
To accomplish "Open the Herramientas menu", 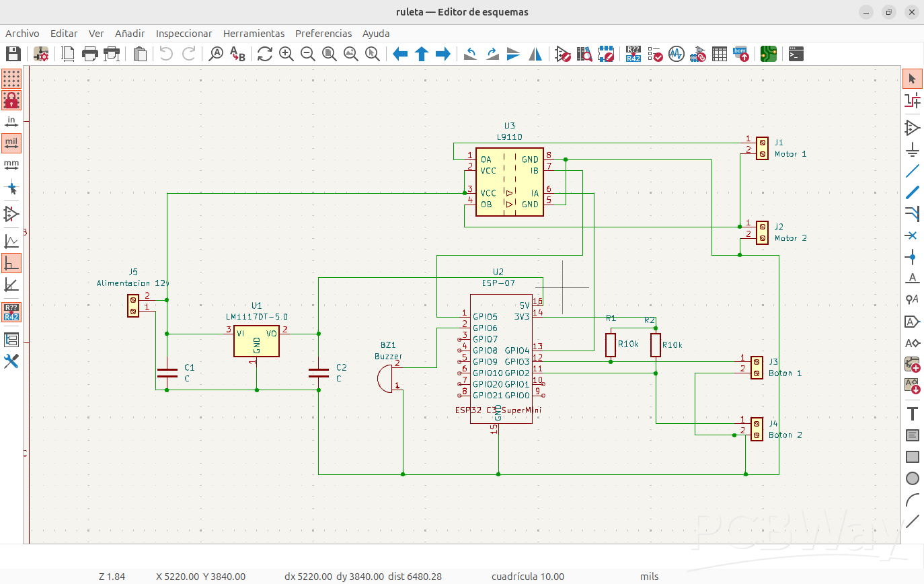I will click(x=254, y=33).
